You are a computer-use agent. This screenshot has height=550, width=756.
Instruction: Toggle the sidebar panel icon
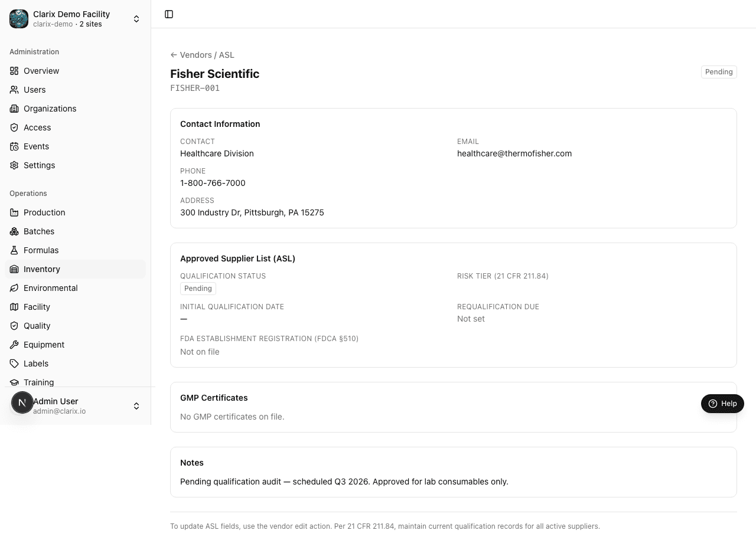pos(169,14)
